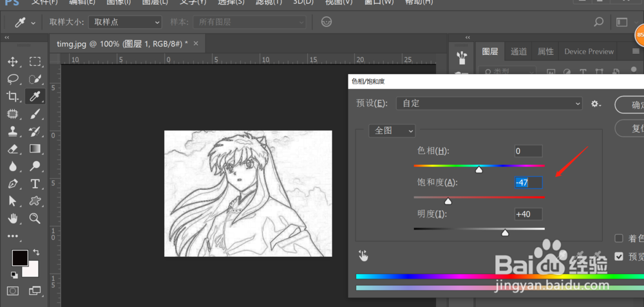Enable the 着色 colorize checkbox
This screenshot has width=644, height=307.
pyautogui.click(x=618, y=239)
